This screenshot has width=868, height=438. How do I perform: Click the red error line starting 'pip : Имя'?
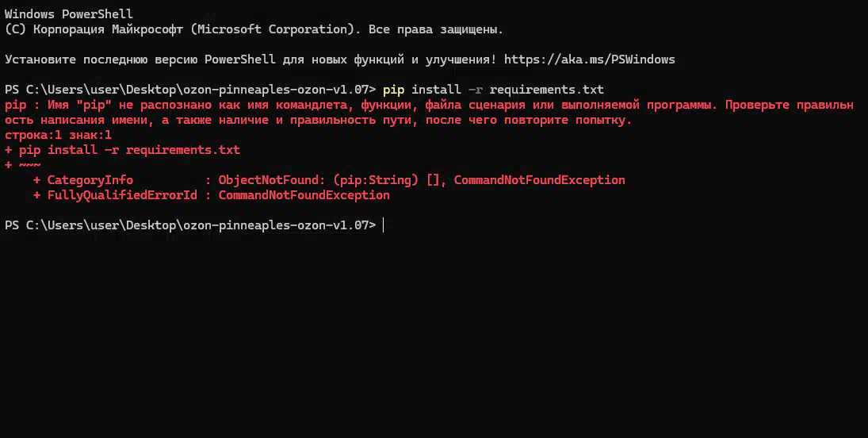(429, 105)
